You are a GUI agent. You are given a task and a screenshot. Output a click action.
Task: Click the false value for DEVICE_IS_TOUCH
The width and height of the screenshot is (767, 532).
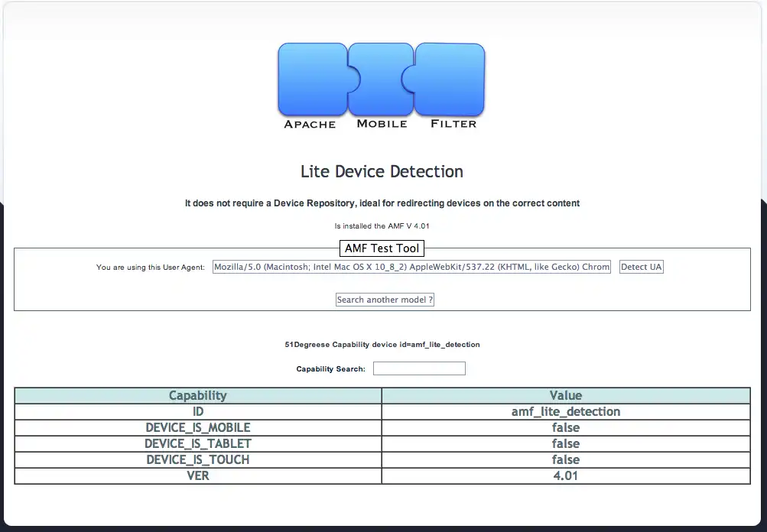pos(566,460)
